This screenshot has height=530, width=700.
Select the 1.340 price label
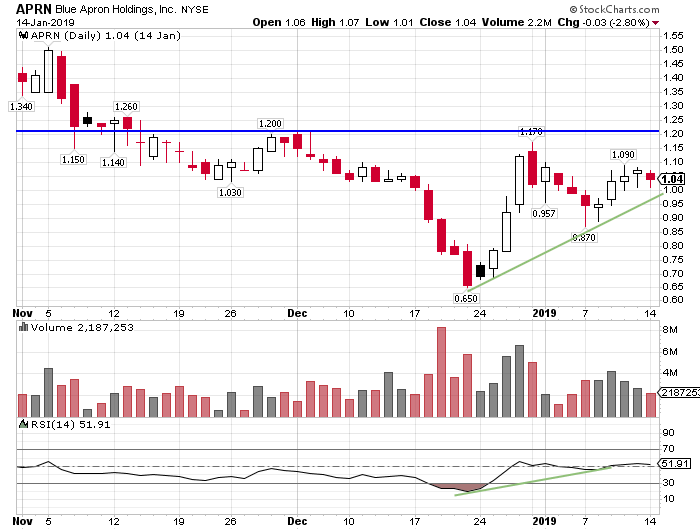click(x=21, y=106)
